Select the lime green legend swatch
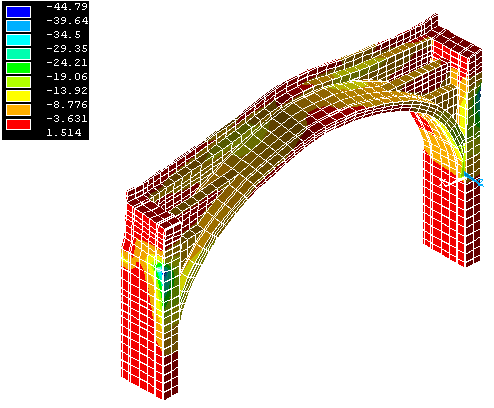Viewport: 494px width, 408px height. (x=19, y=82)
